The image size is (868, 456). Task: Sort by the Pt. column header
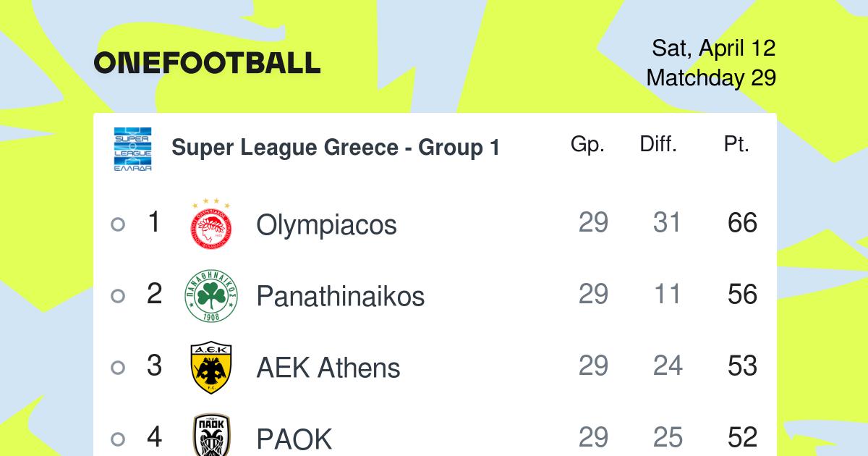click(736, 145)
